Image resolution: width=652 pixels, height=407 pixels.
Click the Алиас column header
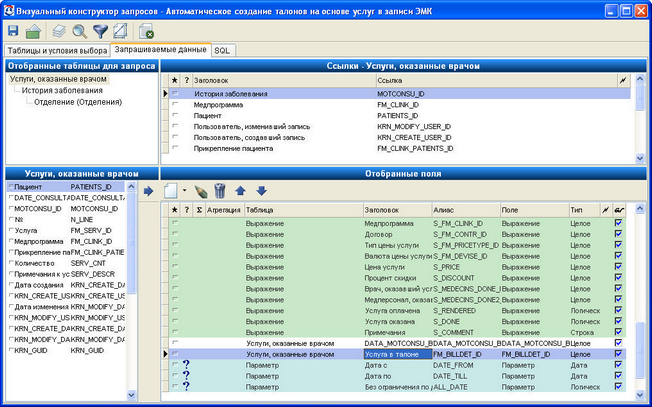[x=466, y=210]
